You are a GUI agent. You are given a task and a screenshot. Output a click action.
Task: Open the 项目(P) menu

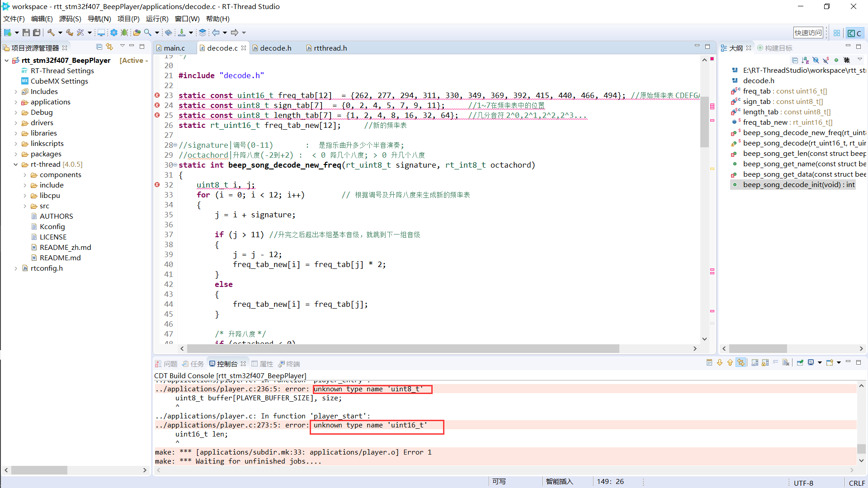128,19
